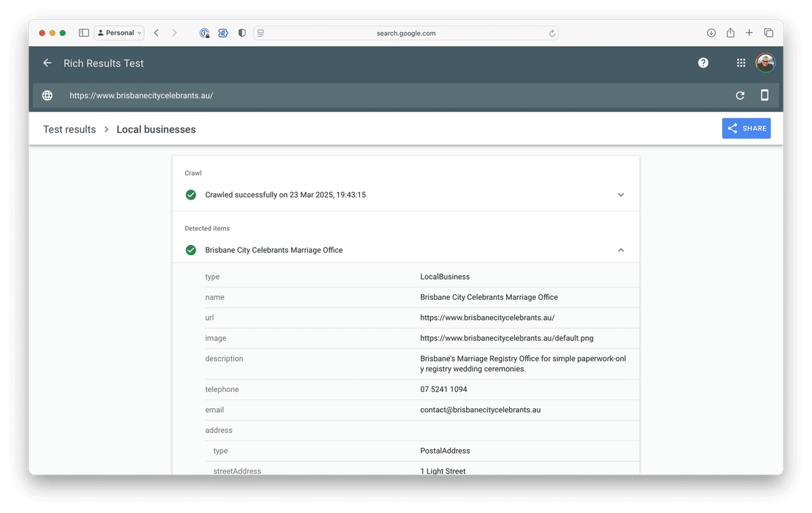
Task: Click the description property label
Action: [224, 359]
